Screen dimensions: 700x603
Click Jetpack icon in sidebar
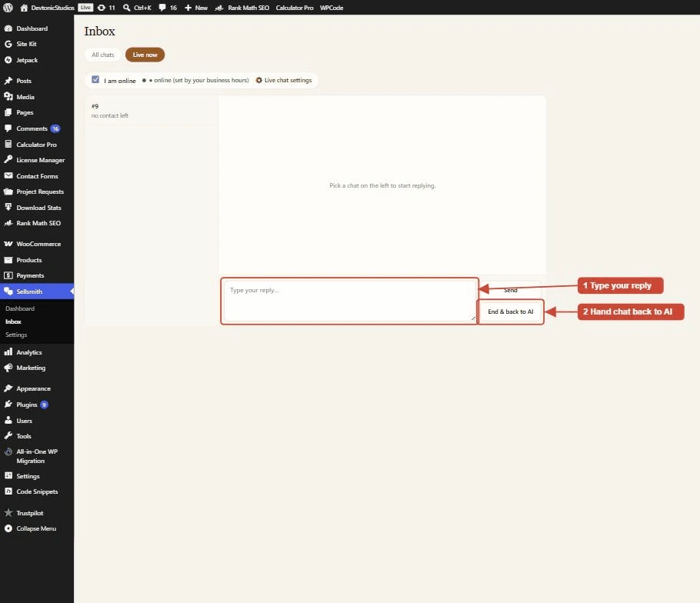(8, 60)
